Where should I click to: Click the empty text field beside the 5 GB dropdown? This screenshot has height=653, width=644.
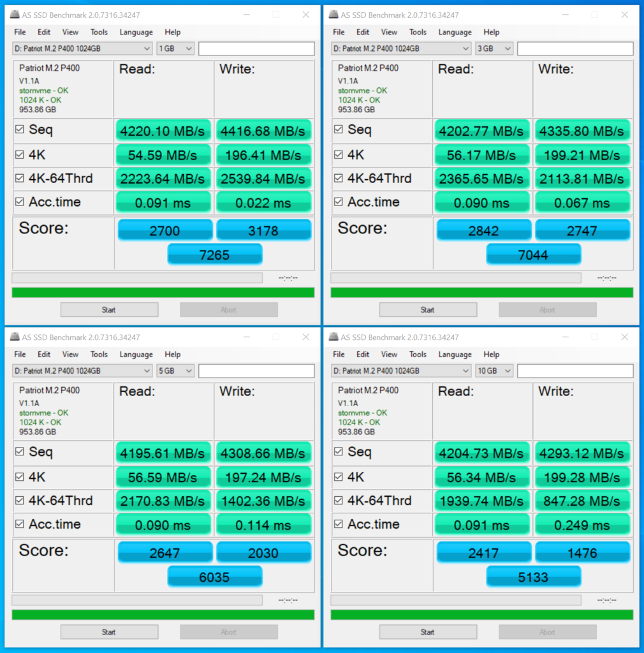[256, 371]
